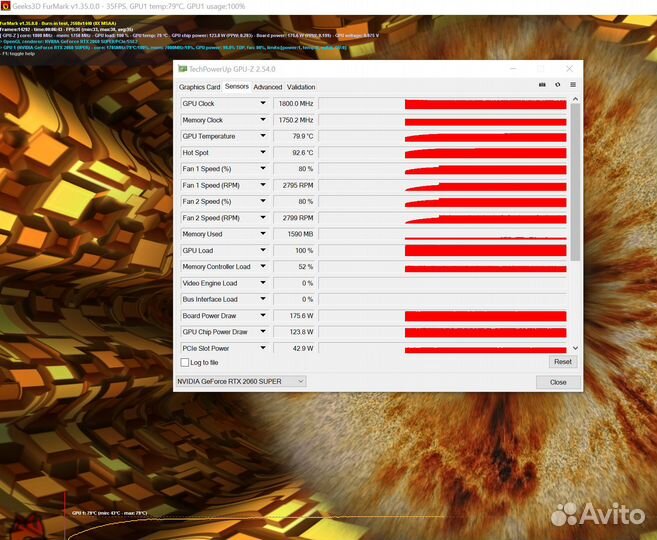Open the GPU-Z hamburger menu icon

pyautogui.click(x=573, y=85)
